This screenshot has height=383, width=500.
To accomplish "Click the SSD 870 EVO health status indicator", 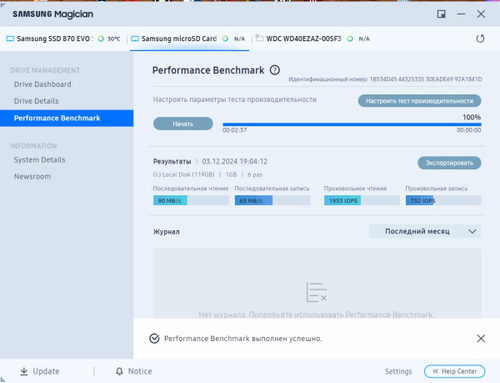I will click(x=101, y=39).
